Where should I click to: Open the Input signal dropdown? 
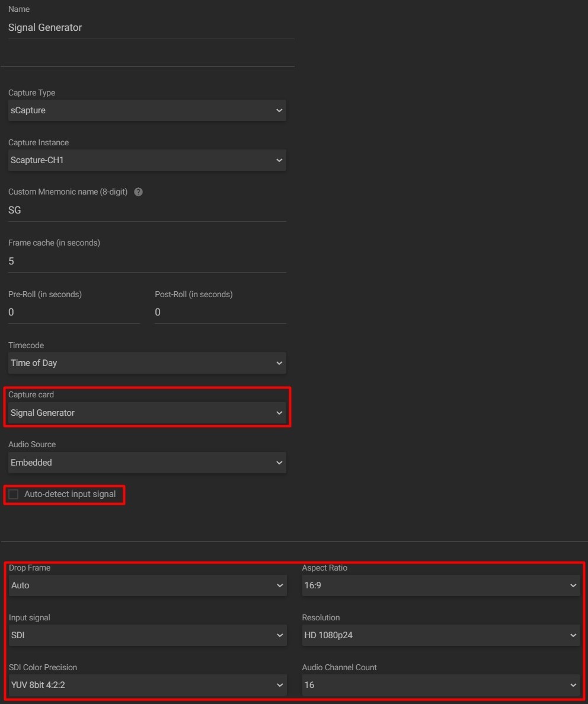point(147,635)
